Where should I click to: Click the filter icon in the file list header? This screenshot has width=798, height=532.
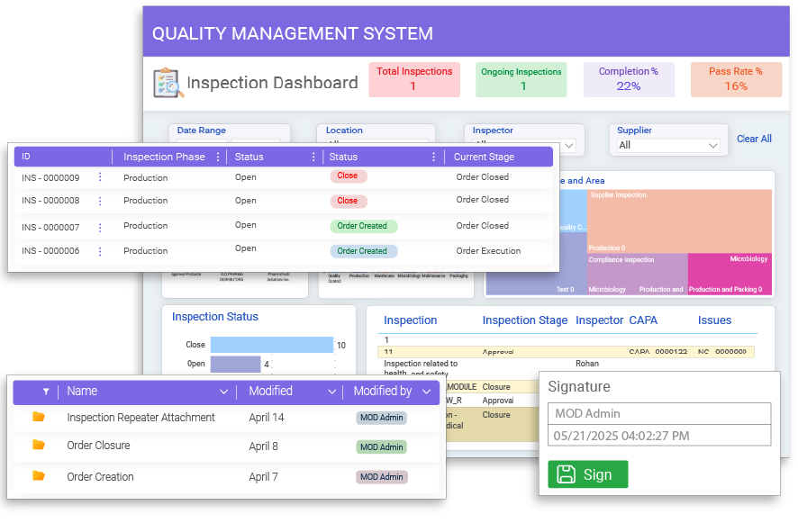(x=46, y=392)
